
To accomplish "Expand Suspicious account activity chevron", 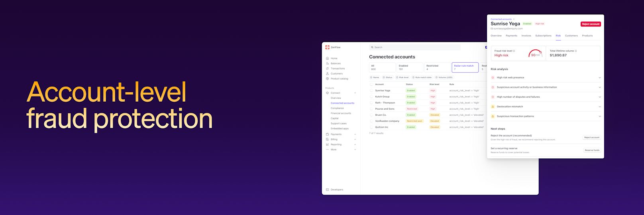I will 600,87.
